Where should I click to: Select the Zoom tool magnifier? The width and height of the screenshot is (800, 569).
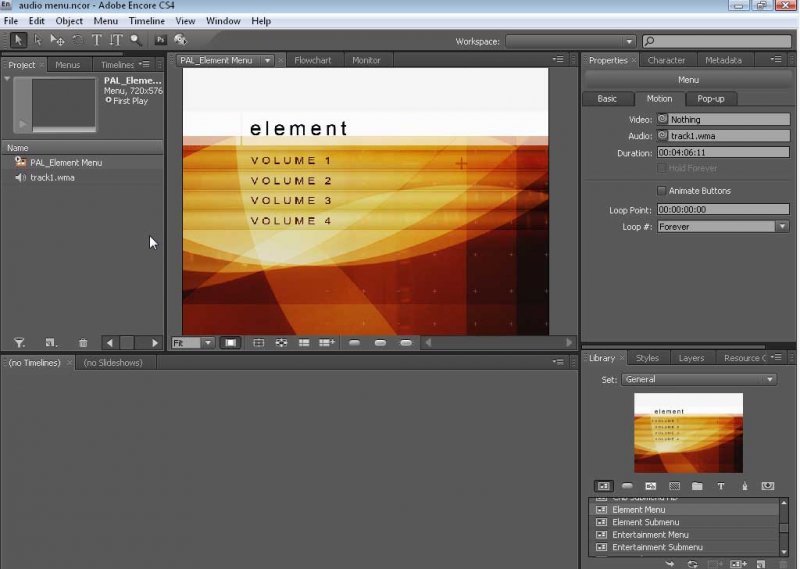coord(136,40)
